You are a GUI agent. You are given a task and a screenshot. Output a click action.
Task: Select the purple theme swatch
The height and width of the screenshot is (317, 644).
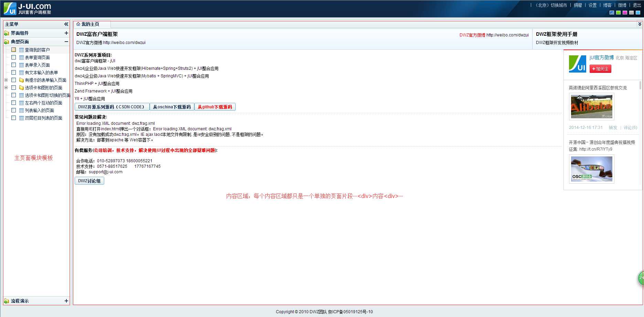click(625, 13)
